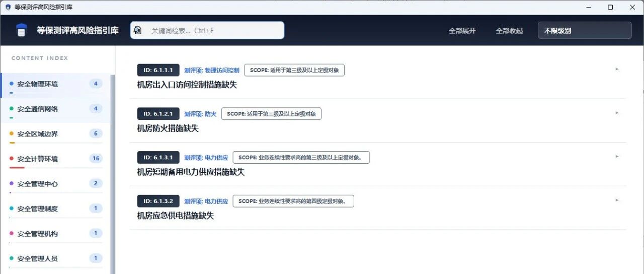Click the ID: 6.1.2.1 badge

(x=158, y=114)
